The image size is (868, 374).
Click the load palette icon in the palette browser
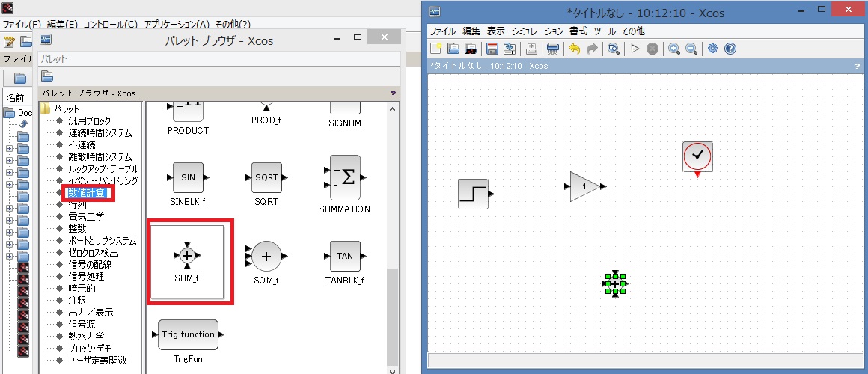[48, 76]
